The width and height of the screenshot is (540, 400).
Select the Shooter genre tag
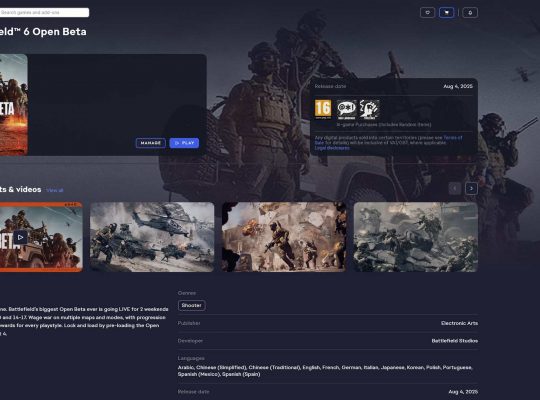[x=191, y=305]
